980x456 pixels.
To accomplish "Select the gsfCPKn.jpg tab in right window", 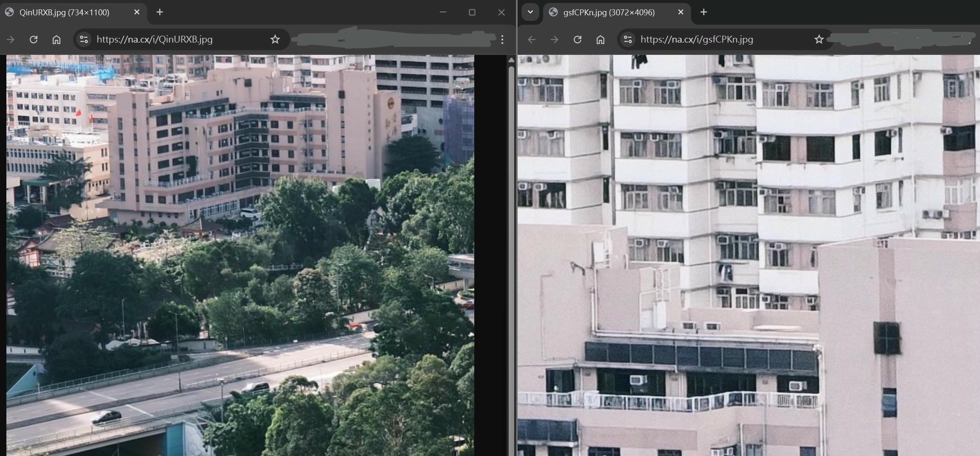I will point(617,12).
